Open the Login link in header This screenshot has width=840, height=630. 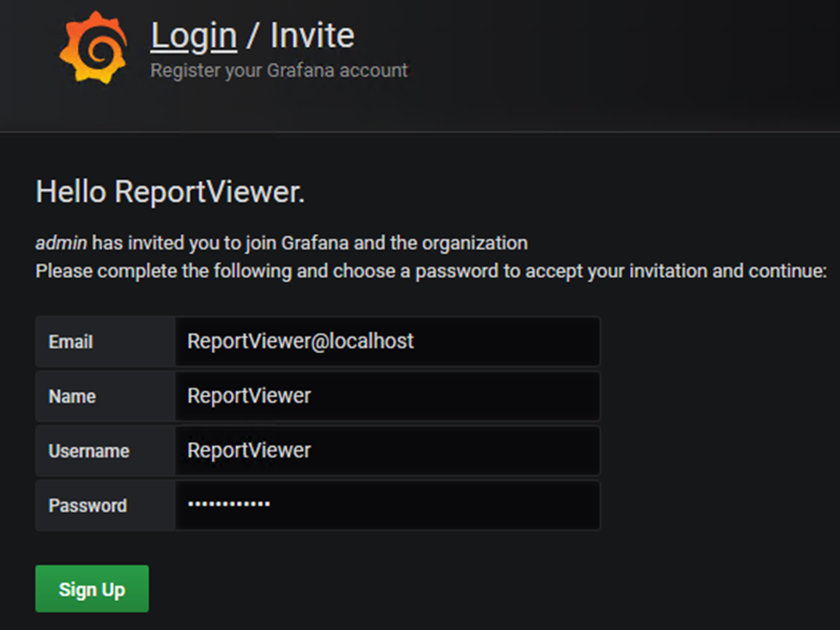tap(194, 35)
